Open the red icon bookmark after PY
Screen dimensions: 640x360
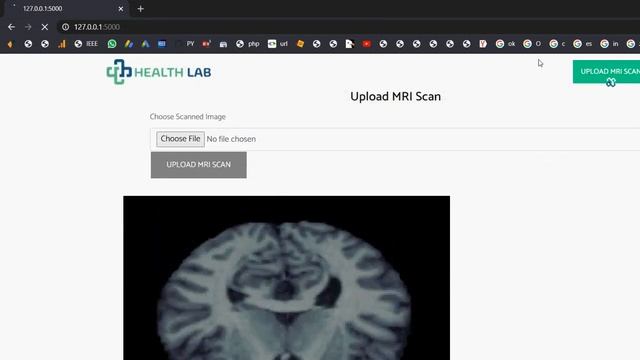tap(207, 44)
